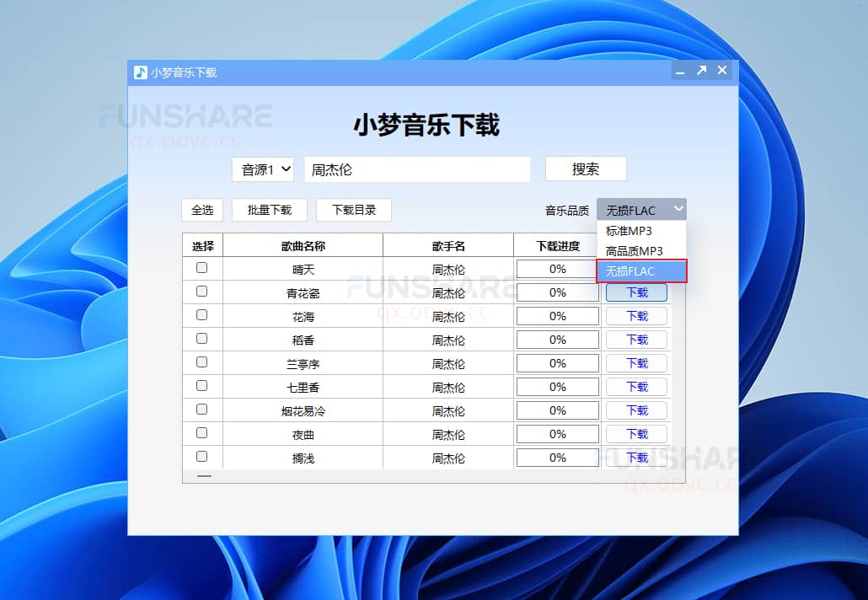Click the progress bar for 兰亭序
This screenshot has width=868, height=600.
[x=557, y=362]
